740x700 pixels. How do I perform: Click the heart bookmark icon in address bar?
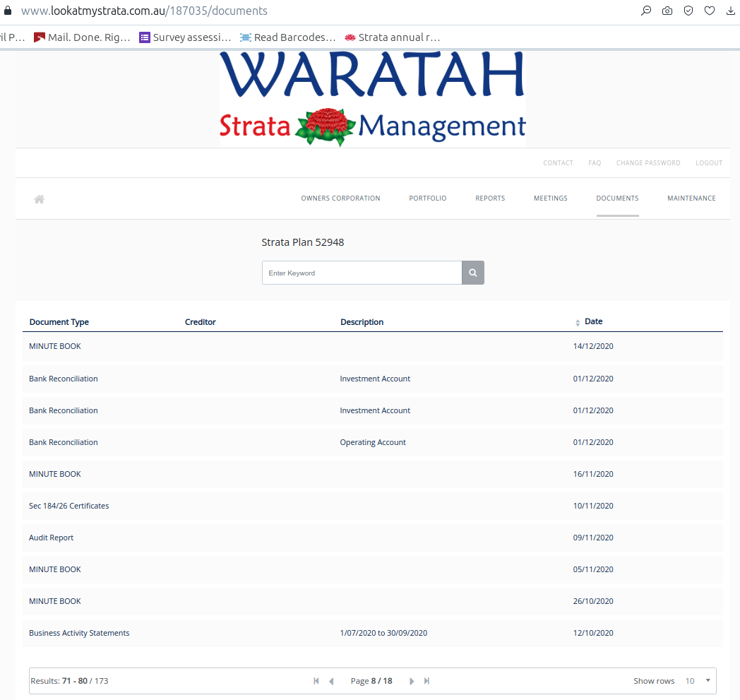click(710, 11)
